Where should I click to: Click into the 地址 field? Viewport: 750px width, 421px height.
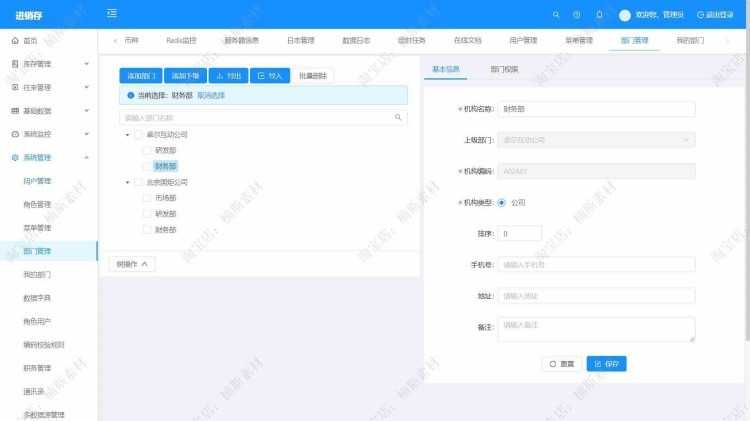[x=596, y=296]
